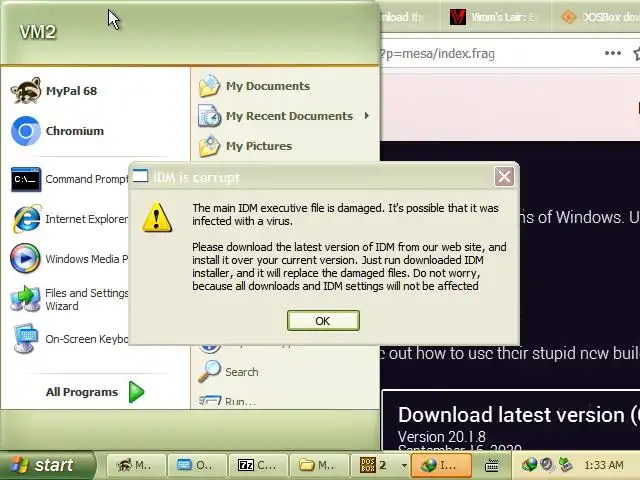Click the keyboard icon beside the tray

pyautogui.click(x=491, y=465)
